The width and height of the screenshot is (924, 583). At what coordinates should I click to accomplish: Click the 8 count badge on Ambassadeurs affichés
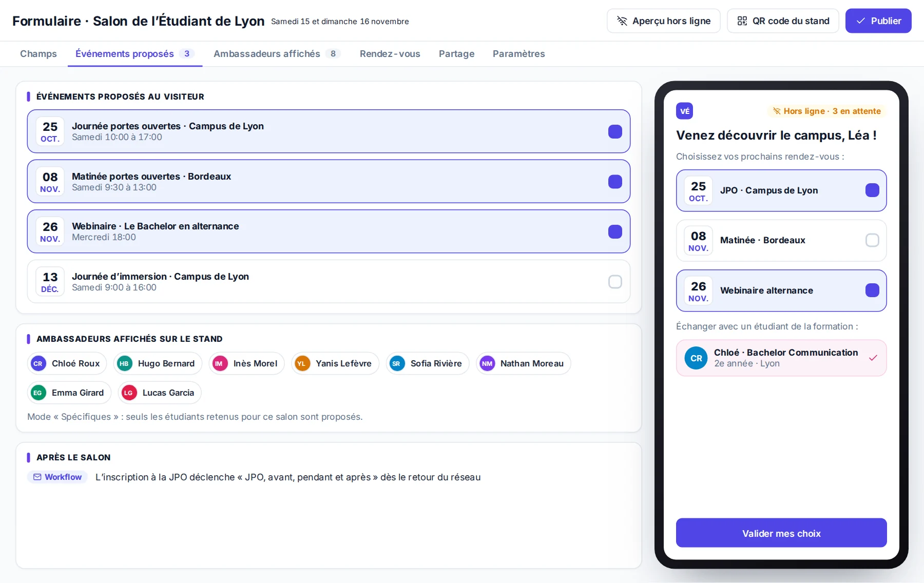tap(333, 54)
